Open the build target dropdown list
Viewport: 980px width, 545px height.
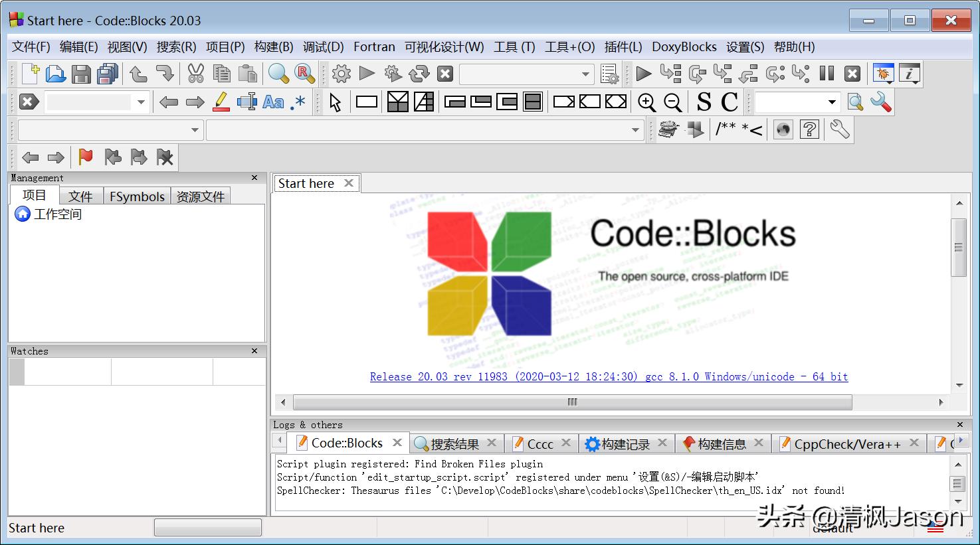coord(584,74)
